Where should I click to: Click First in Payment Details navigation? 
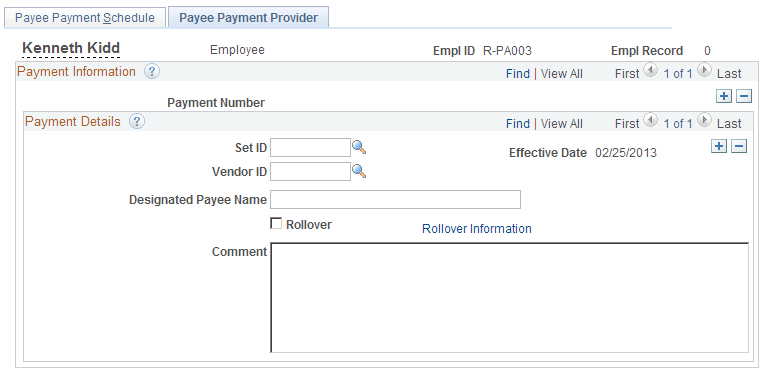(x=627, y=124)
